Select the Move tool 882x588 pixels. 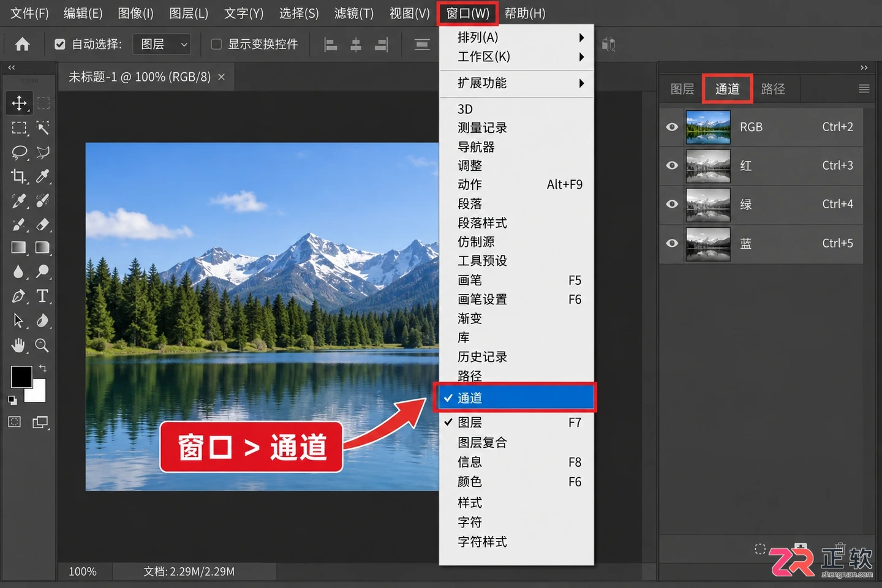tap(19, 103)
